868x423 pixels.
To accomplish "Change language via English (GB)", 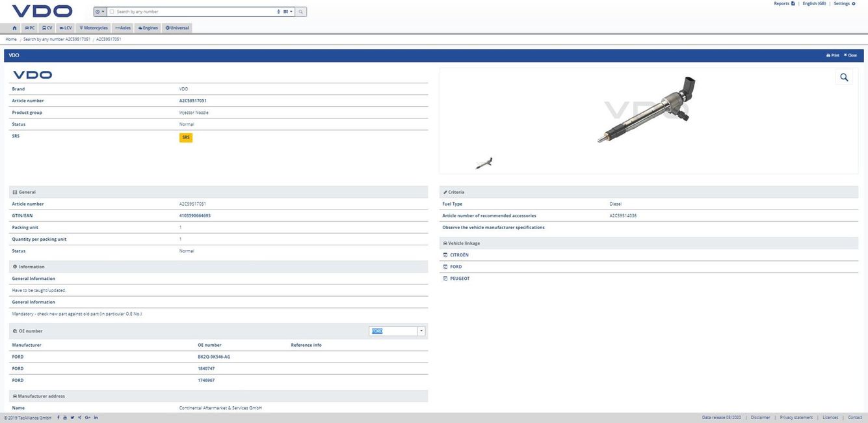I will point(814,4).
